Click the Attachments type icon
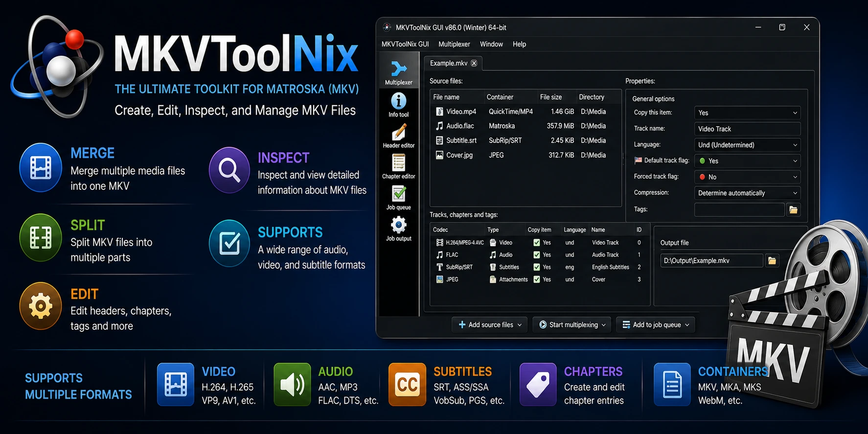Image resolution: width=868 pixels, height=434 pixels. tap(493, 279)
